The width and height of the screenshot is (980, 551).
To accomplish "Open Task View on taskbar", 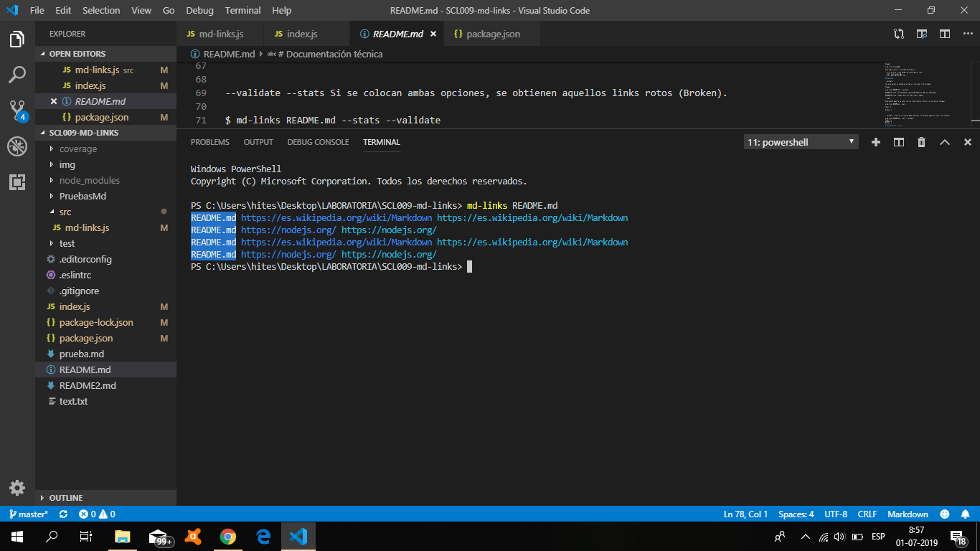I will click(x=86, y=536).
